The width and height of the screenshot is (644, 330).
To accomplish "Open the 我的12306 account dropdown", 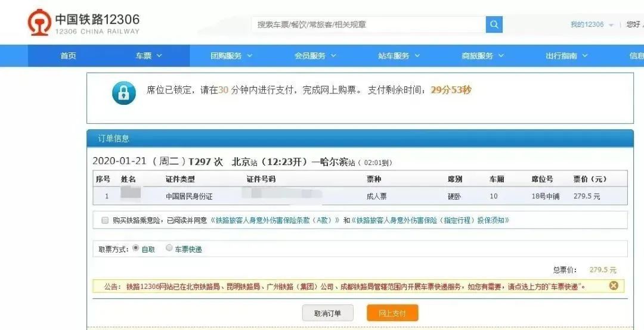I will [x=592, y=24].
